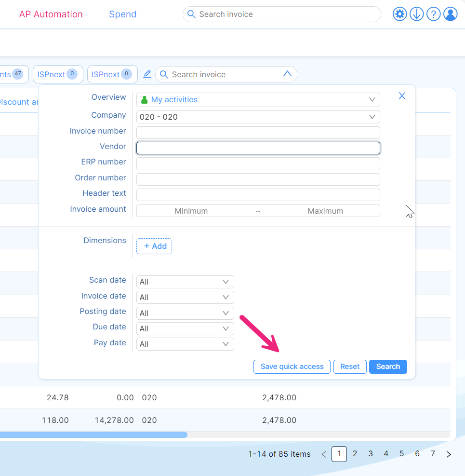Go to previous page arrow
Image resolution: width=465 pixels, height=476 pixels.
point(324,454)
